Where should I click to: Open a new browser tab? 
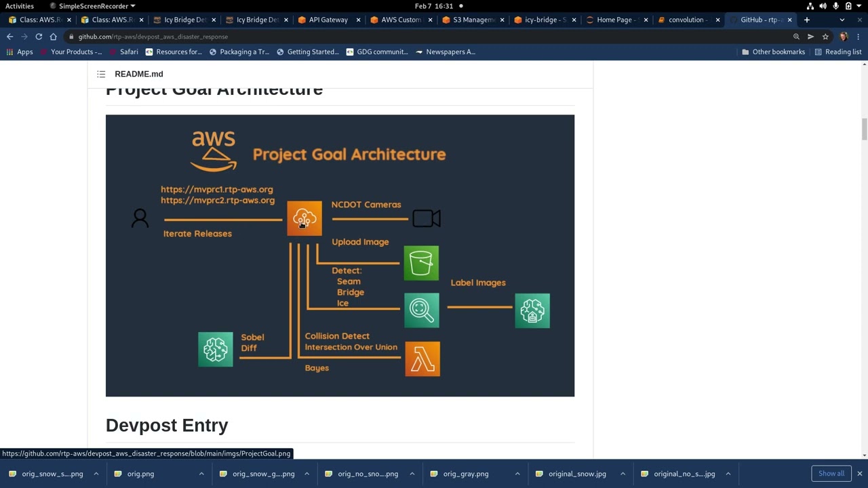point(806,20)
